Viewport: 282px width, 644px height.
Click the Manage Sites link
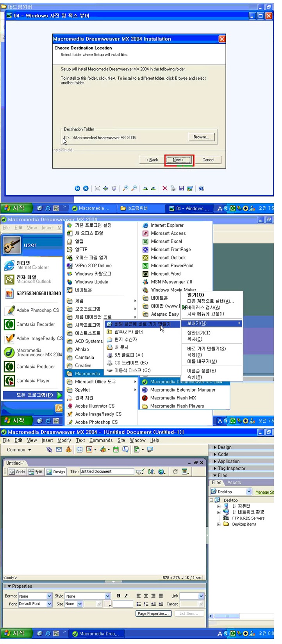[264, 492]
